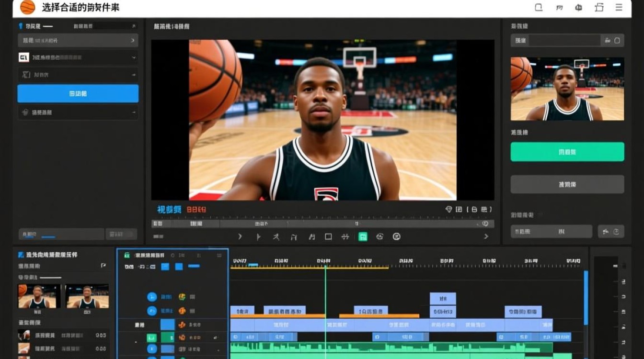The image size is (644, 359).
Task: Expand the row below the blue button
Action: 78,112
